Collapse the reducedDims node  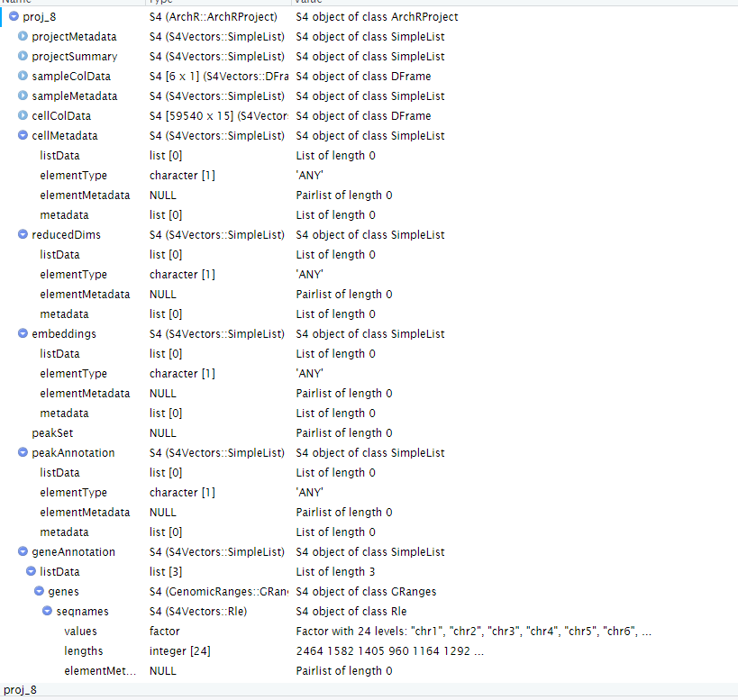23,234
